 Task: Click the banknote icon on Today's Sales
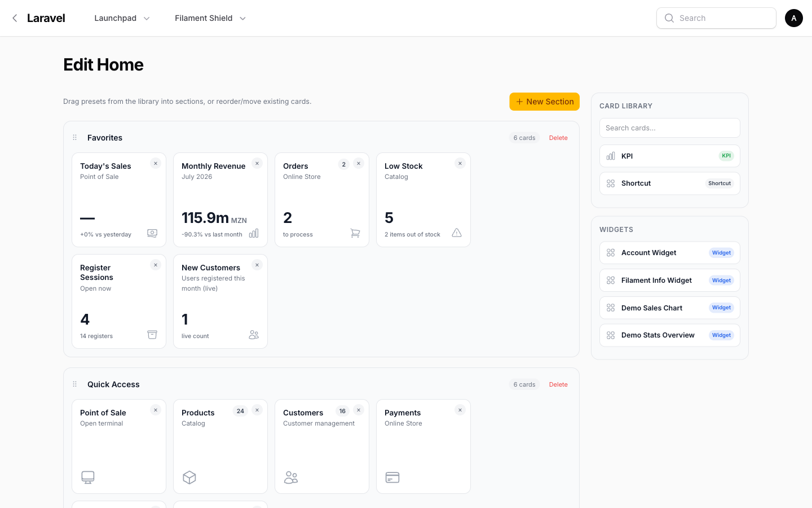152,233
